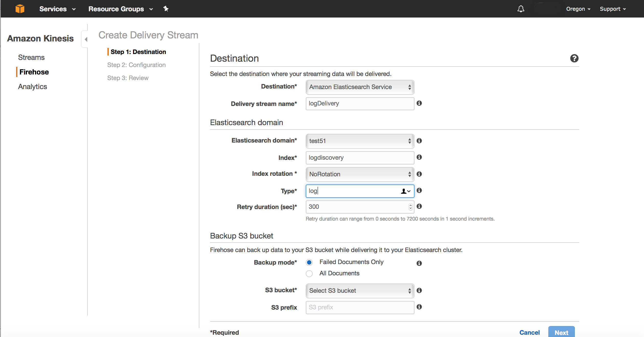644x337 pixels.
Task: Expand the Select S3 bucket dropdown
Action: click(360, 291)
